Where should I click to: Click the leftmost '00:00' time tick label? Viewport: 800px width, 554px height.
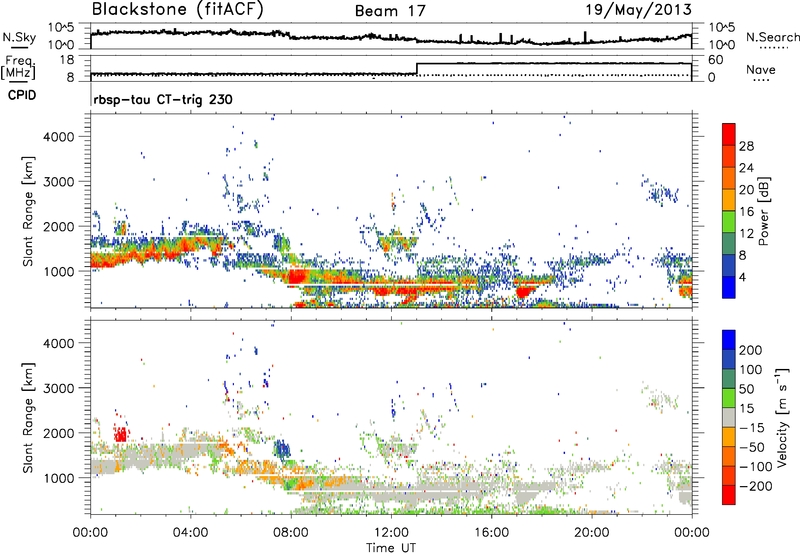click(x=90, y=533)
